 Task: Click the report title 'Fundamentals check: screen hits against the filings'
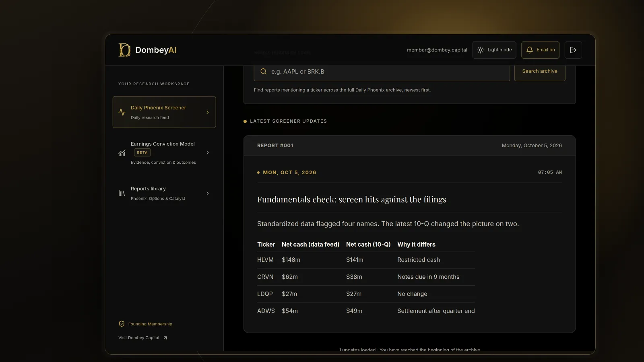[x=352, y=200]
